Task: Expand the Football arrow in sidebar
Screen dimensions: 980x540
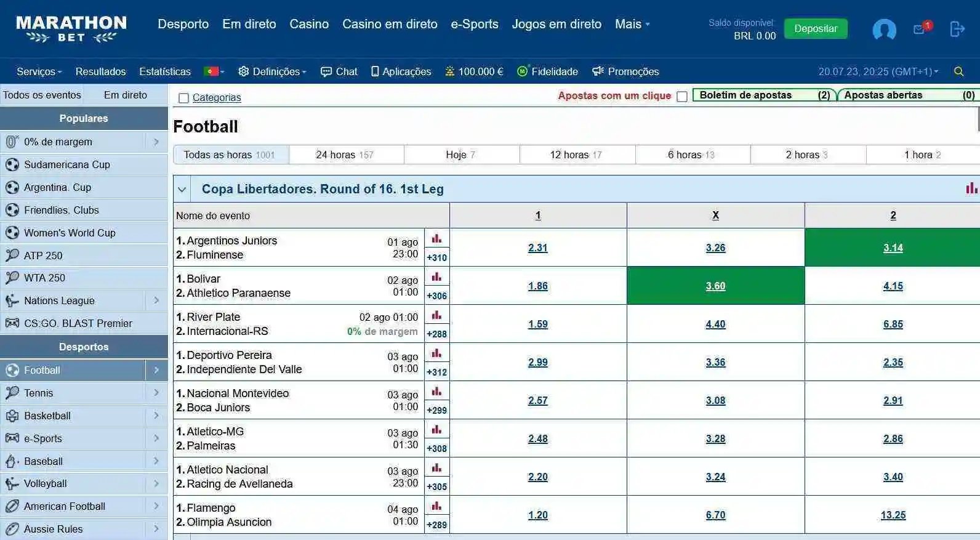Action: (156, 370)
